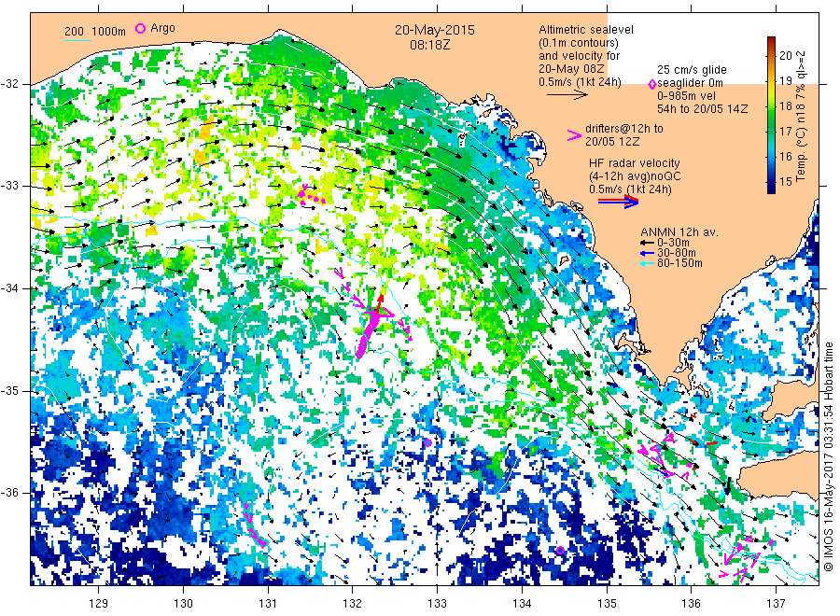Click the 0-30m depth label

click(675, 243)
